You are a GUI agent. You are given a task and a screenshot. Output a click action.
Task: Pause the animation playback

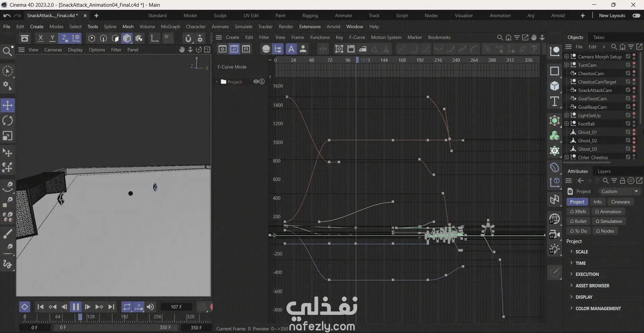[76, 307]
